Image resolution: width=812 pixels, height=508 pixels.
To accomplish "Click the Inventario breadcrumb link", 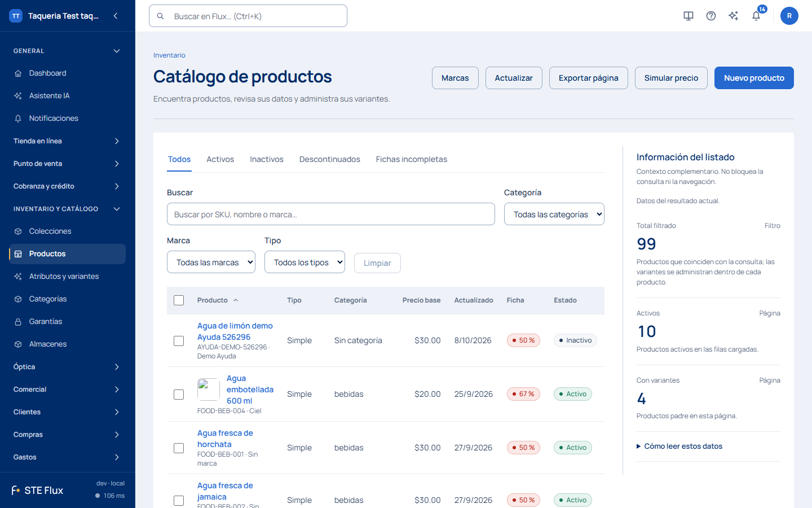I will [x=169, y=55].
